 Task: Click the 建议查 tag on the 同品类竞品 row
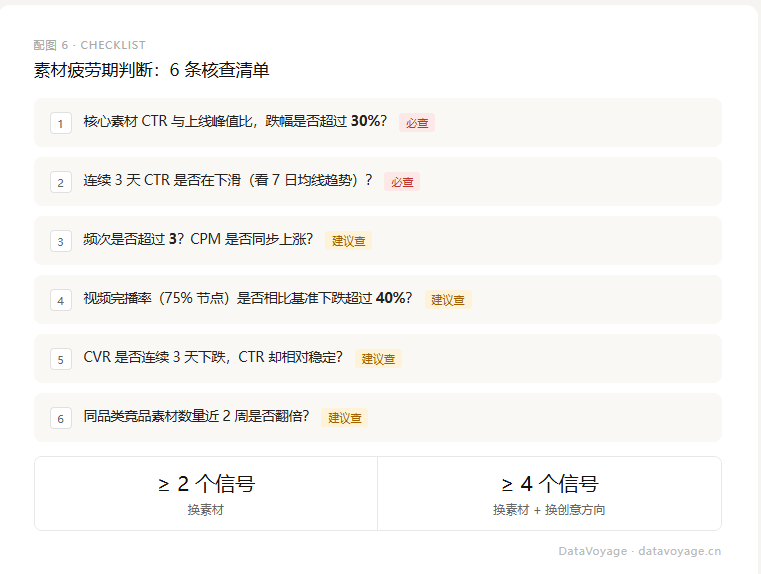[345, 418]
